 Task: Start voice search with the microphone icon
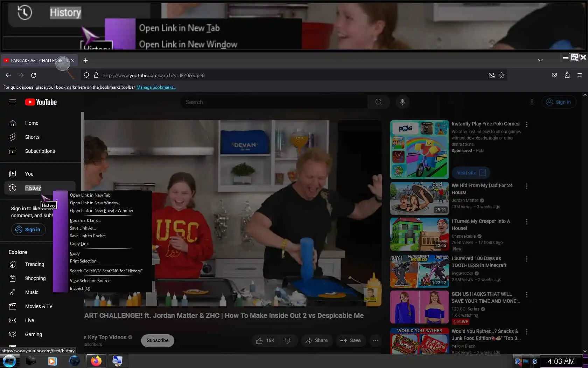402,102
